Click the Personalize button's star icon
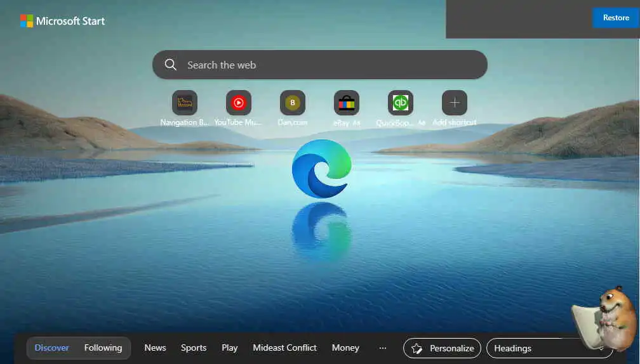The width and height of the screenshot is (640, 364). (417, 349)
